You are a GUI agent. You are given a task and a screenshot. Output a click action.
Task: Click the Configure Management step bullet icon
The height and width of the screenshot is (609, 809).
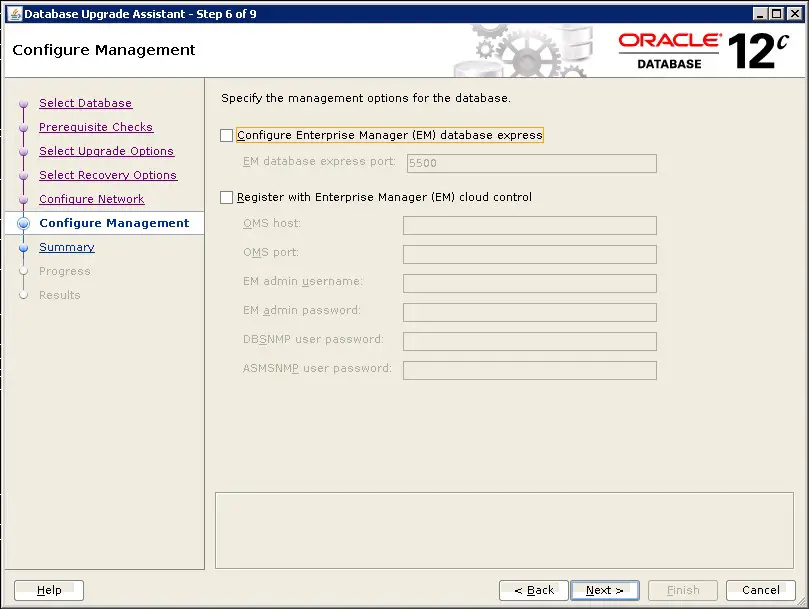23,223
